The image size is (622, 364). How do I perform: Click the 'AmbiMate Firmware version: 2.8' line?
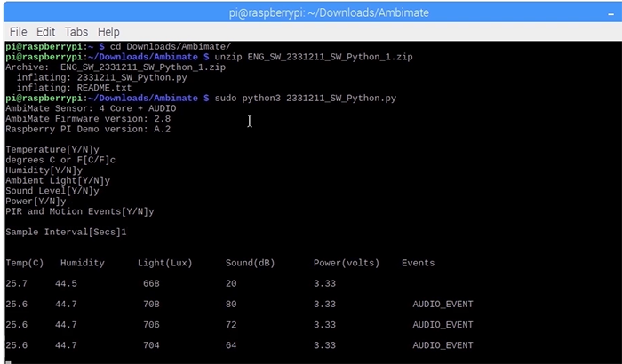(x=88, y=118)
